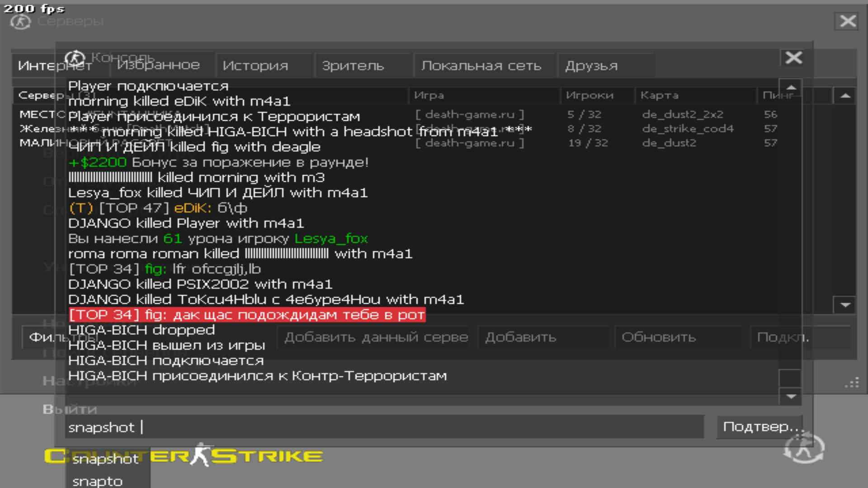Image resolution: width=868 pixels, height=488 pixels.
Task: Click the Steam logo at bottom right
Action: pos(804,448)
